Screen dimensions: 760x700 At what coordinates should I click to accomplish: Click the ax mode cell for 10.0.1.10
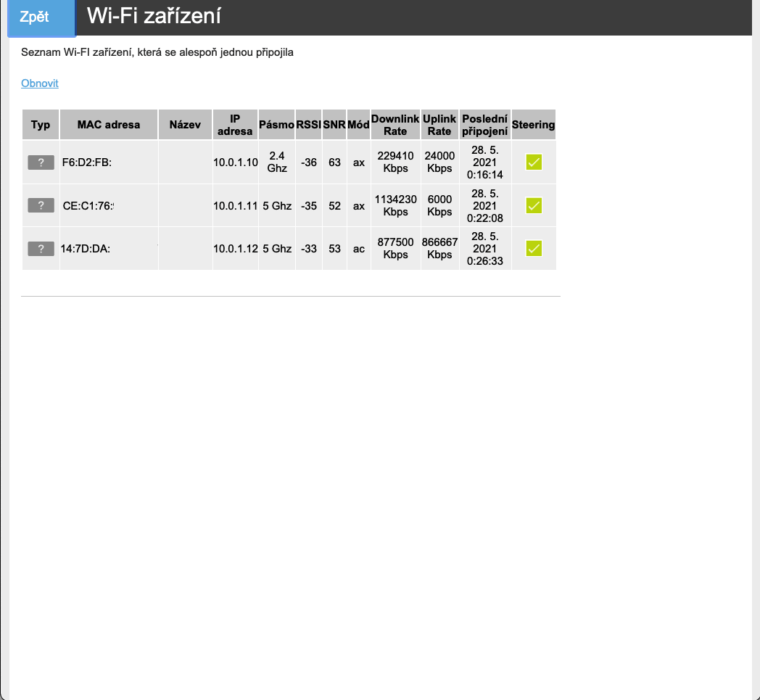click(359, 162)
